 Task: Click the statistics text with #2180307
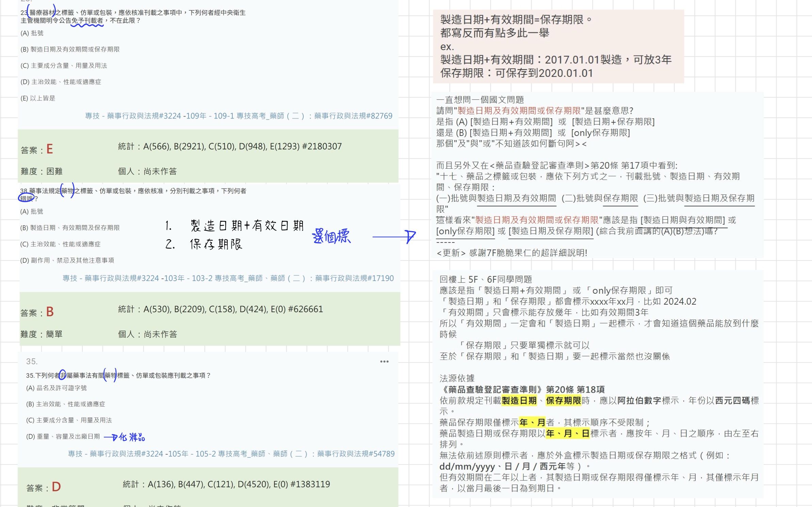pos(230,147)
